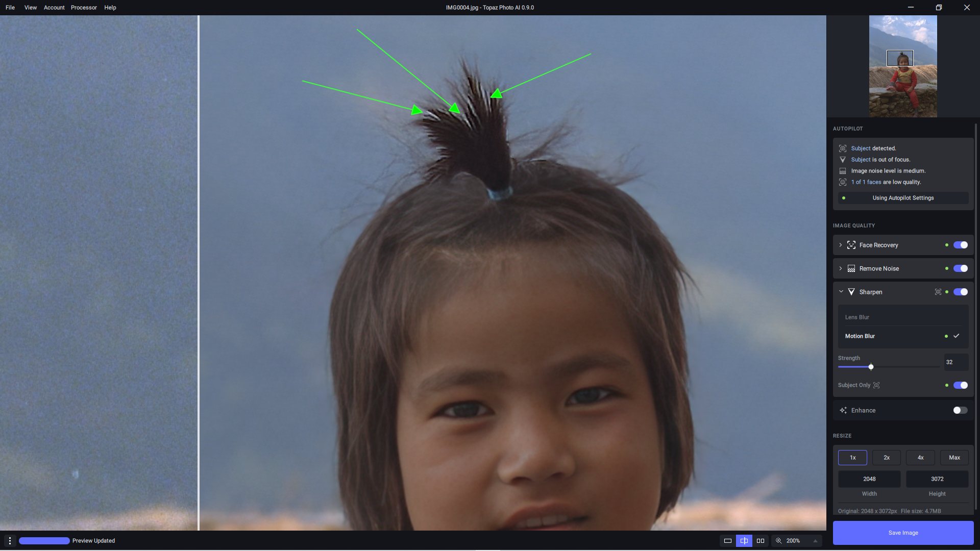Turn off the Remove Noise toggle
Screen dimensions: 980x551
[x=960, y=268]
